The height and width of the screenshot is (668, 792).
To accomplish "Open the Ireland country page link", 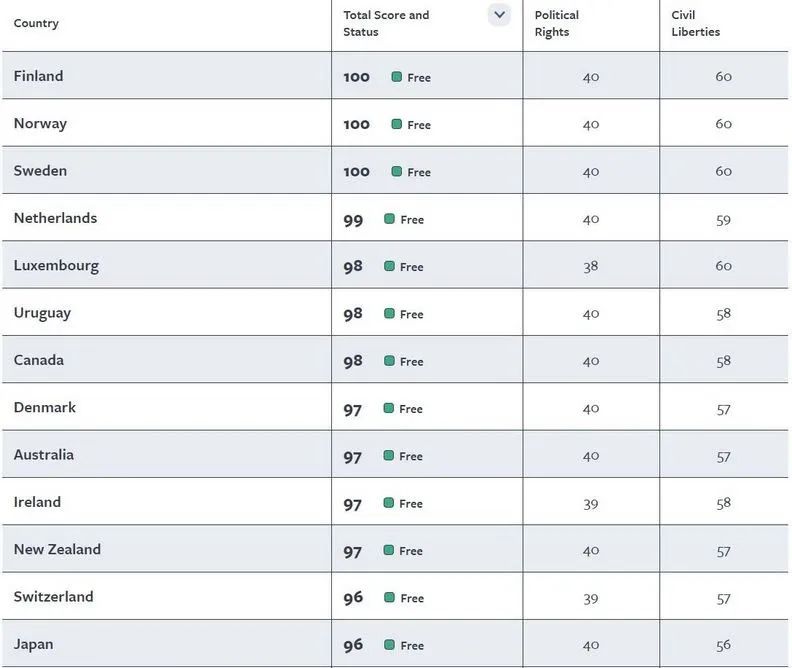I will [37, 502].
